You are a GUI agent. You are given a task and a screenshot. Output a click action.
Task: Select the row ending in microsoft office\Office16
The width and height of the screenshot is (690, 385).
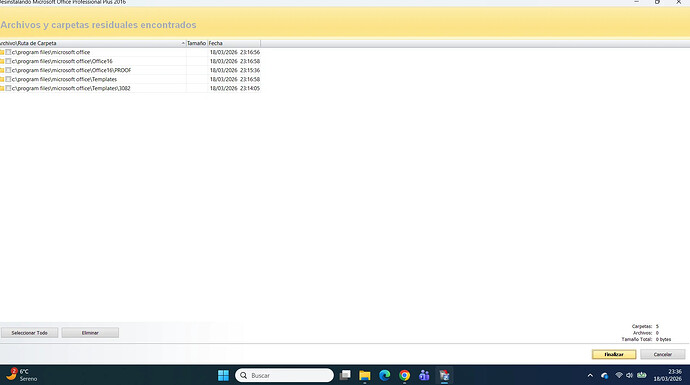[x=62, y=61]
